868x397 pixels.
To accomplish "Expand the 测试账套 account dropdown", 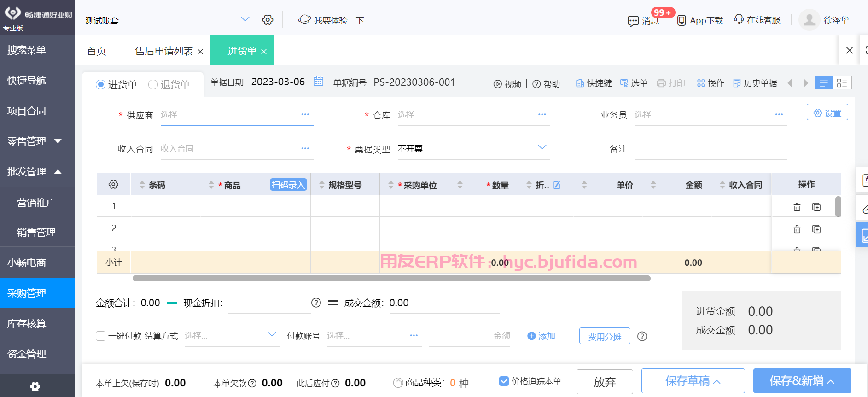I will (x=245, y=19).
